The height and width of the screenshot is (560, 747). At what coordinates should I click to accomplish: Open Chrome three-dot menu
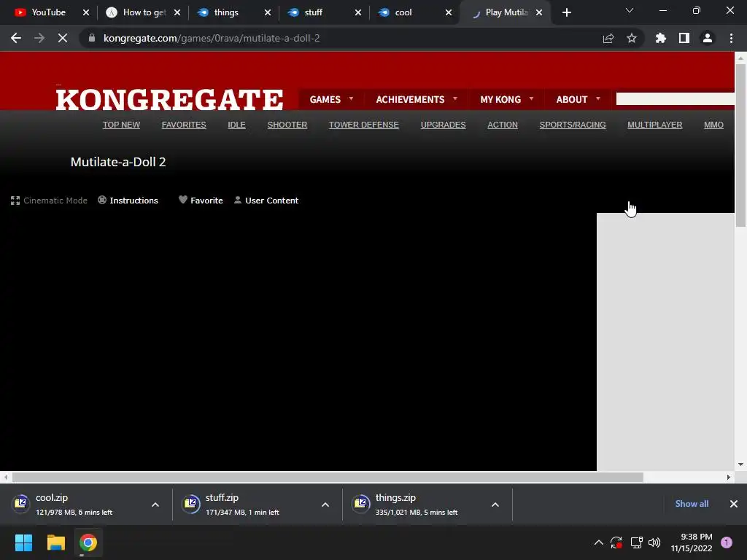point(731,38)
